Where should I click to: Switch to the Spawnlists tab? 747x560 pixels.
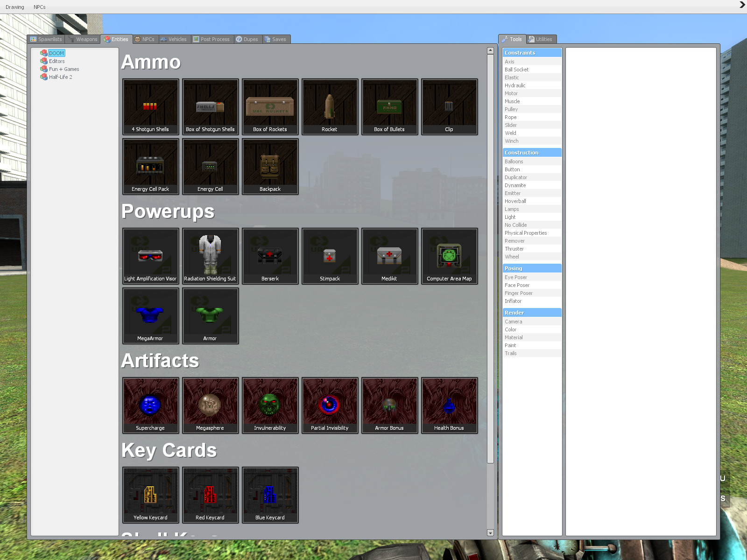click(x=46, y=39)
